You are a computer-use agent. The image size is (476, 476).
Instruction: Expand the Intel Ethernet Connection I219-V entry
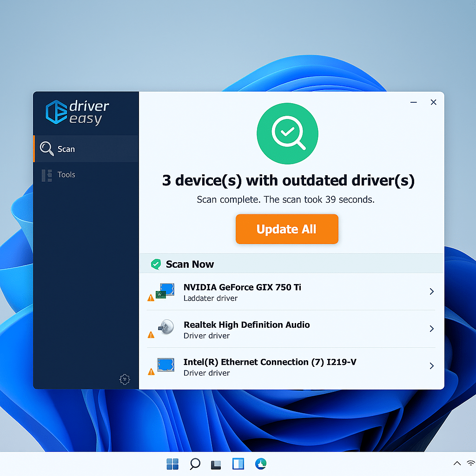point(431,366)
